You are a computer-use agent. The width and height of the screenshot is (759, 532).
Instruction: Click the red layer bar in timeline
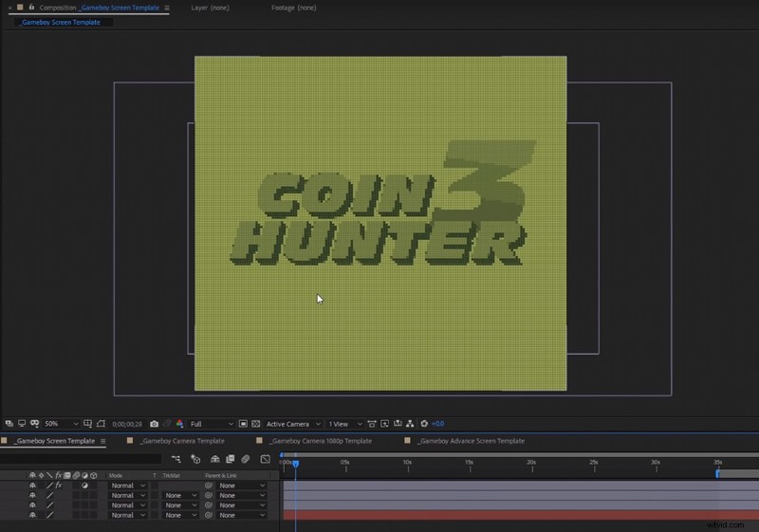tap(521, 515)
